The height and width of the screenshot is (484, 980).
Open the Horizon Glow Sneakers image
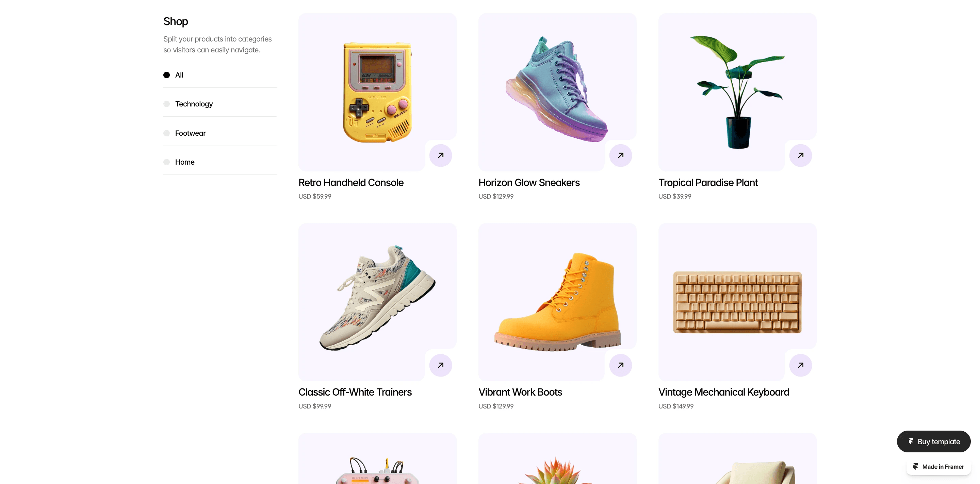[557, 92]
